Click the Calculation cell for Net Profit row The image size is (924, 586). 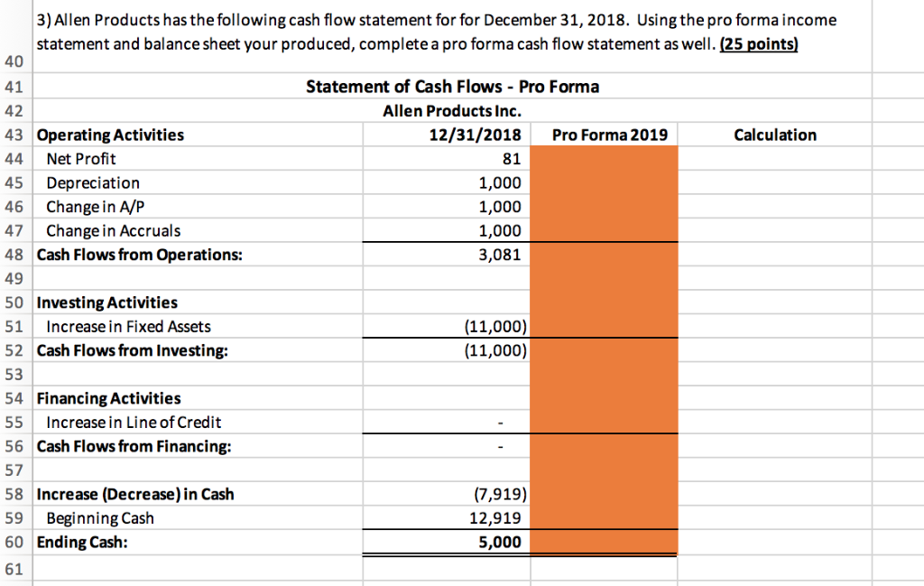pyautogui.click(x=775, y=159)
